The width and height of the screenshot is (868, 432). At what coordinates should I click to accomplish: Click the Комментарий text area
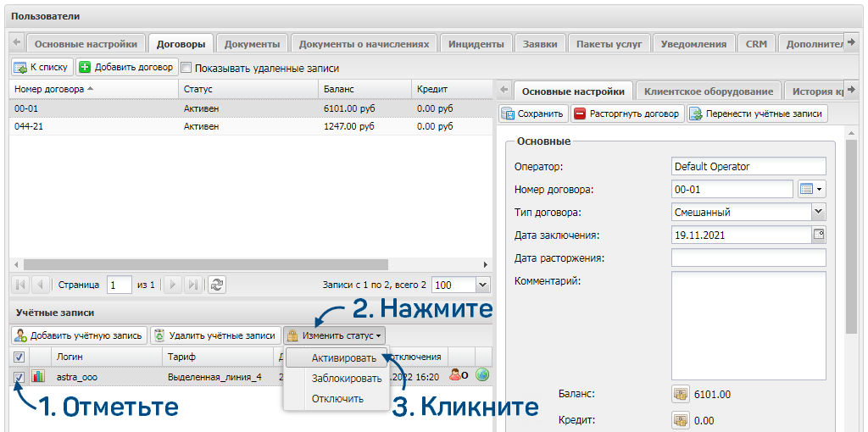tap(748, 325)
